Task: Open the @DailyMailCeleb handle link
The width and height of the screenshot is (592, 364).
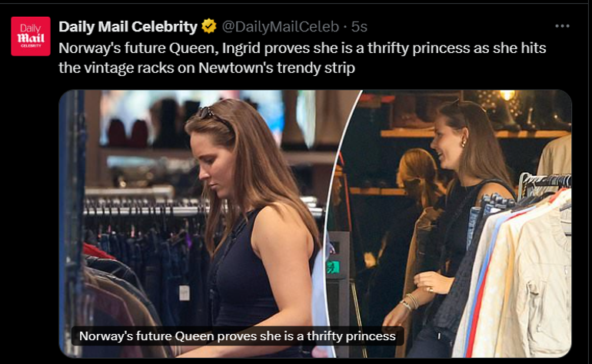Action: point(280,27)
